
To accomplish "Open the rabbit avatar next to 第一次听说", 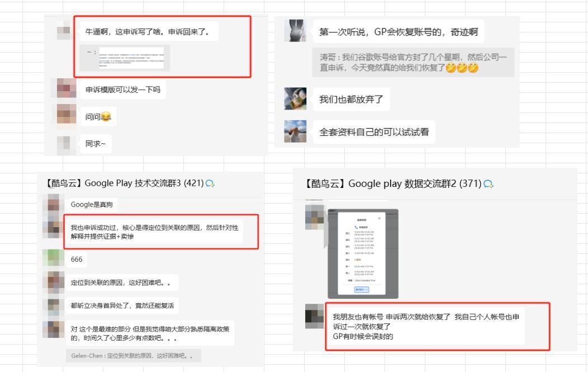I will pos(295,30).
